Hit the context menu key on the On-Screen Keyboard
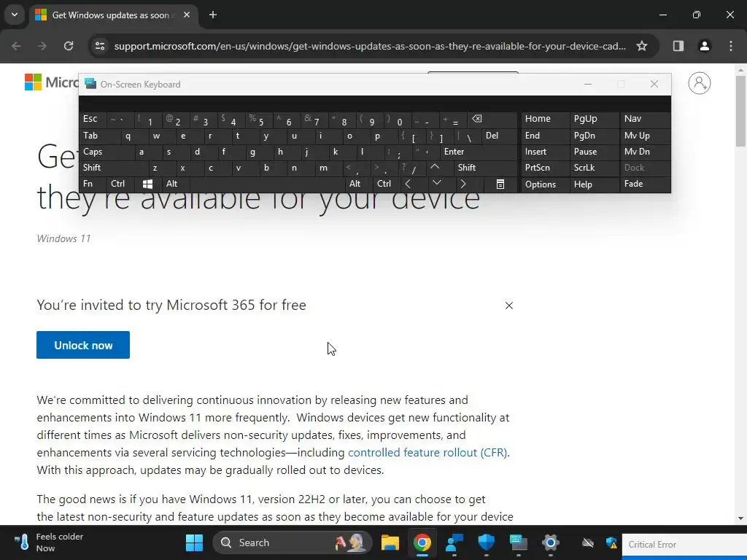The width and height of the screenshot is (747, 560). [500, 184]
